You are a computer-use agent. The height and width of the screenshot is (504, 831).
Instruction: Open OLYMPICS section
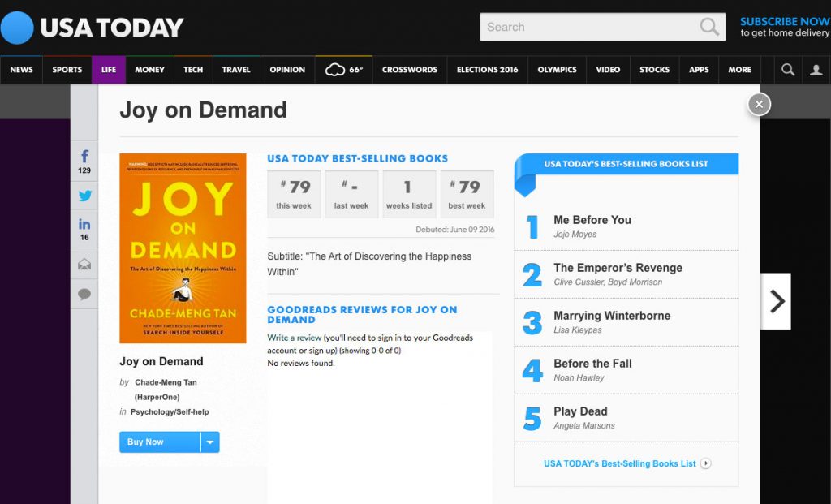pyautogui.click(x=557, y=70)
